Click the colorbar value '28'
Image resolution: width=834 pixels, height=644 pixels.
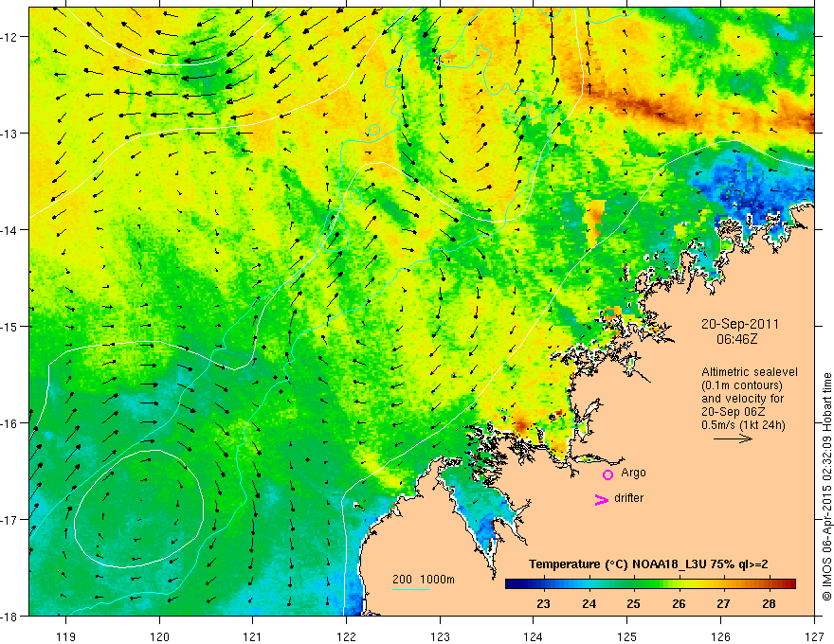[x=768, y=603]
